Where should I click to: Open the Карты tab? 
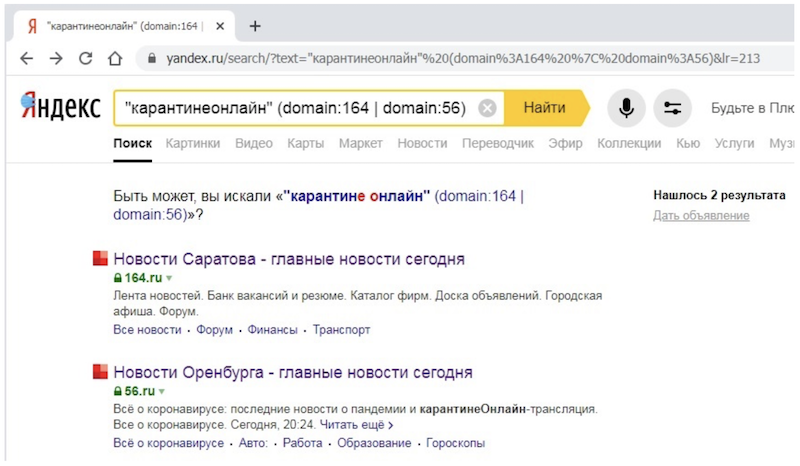tap(306, 143)
